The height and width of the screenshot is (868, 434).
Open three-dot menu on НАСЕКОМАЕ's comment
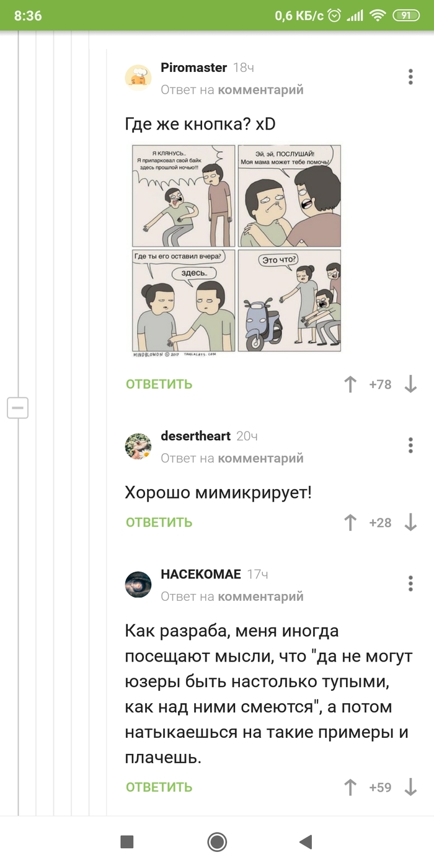410,583
